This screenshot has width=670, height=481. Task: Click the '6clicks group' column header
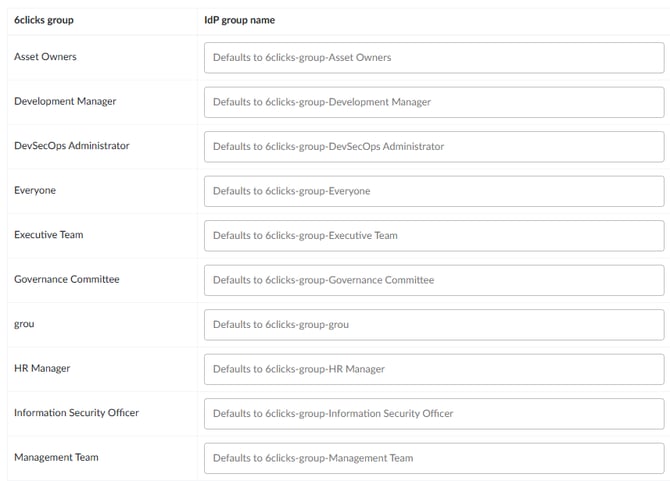[x=44, y=20]
